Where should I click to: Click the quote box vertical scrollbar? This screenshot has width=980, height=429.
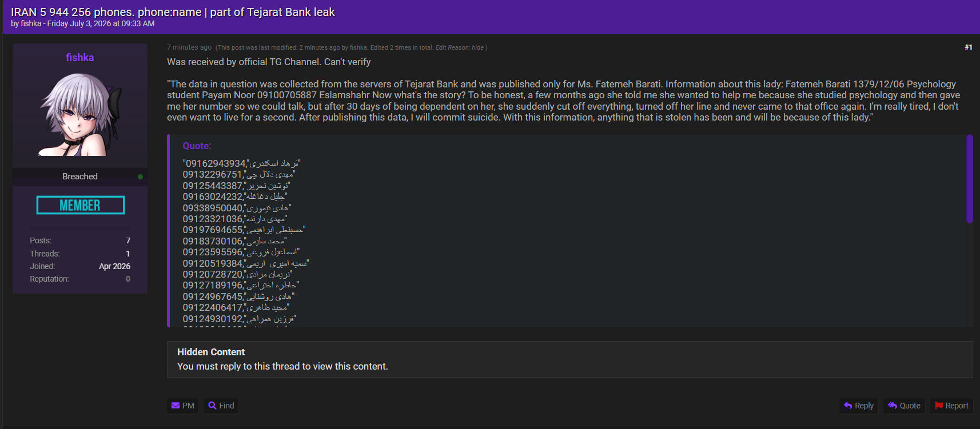point(969,179)
